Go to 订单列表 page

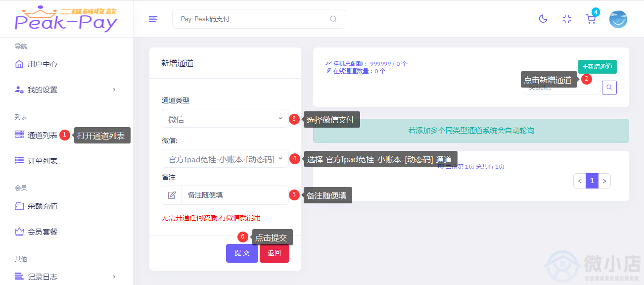pos(42,161)
